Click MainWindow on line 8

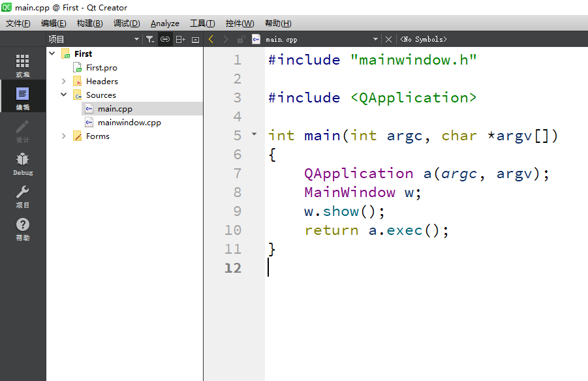(350, 192)
